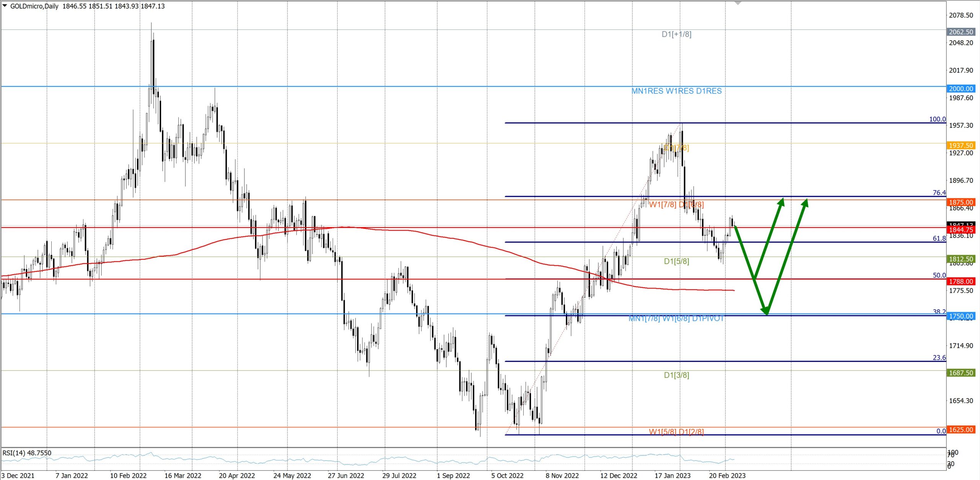Click the blue 2000.00 price tag
Screen dimensions: 980x480
coord(960,88)
